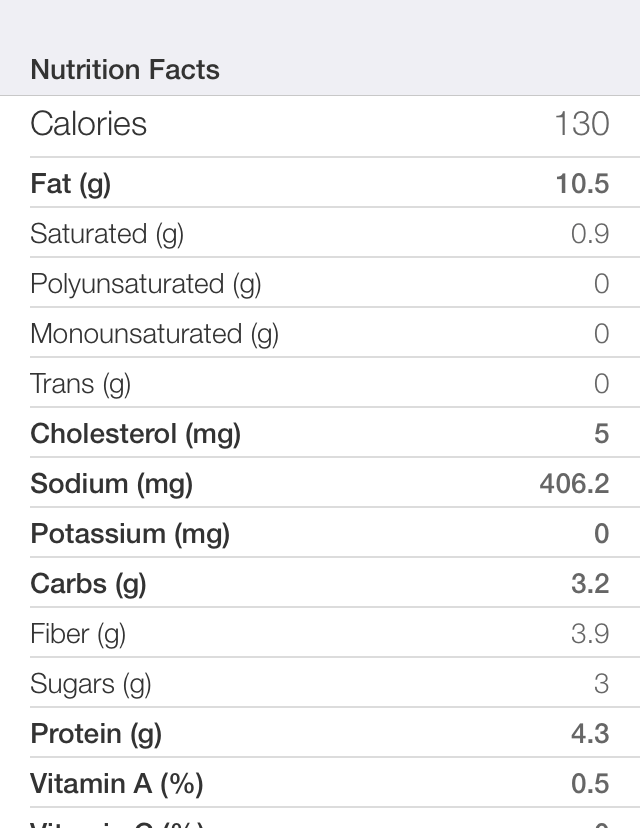Select the Monounsaturated (g) entry
640x828 pixels.
click(320, 332)
